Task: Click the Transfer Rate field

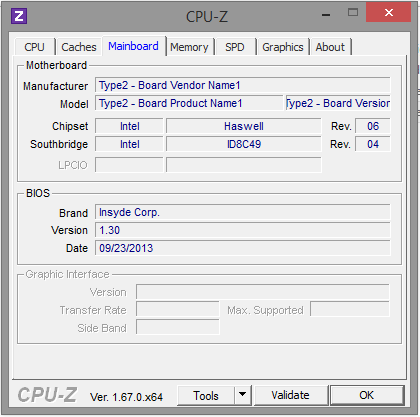Action: tap(178, 309)
